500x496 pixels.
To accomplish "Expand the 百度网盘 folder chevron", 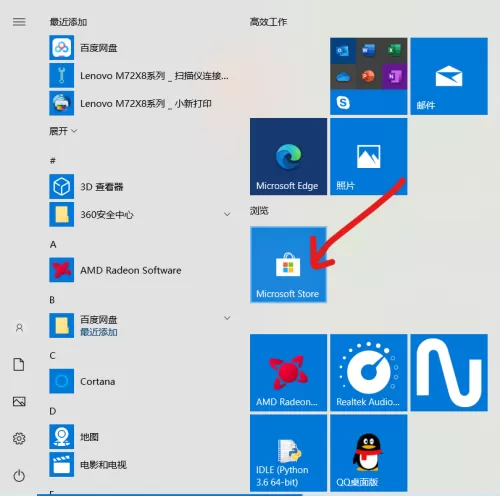I will point(227,318).
